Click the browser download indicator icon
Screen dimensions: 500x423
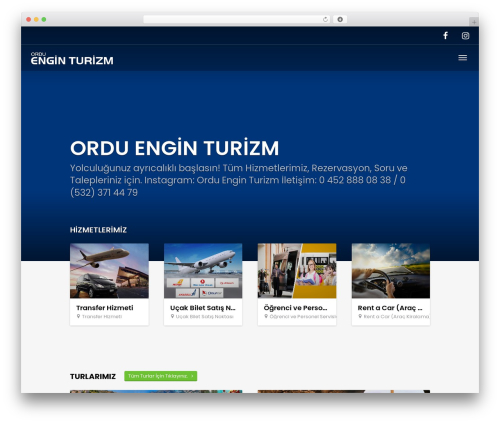tap(340, 19)
